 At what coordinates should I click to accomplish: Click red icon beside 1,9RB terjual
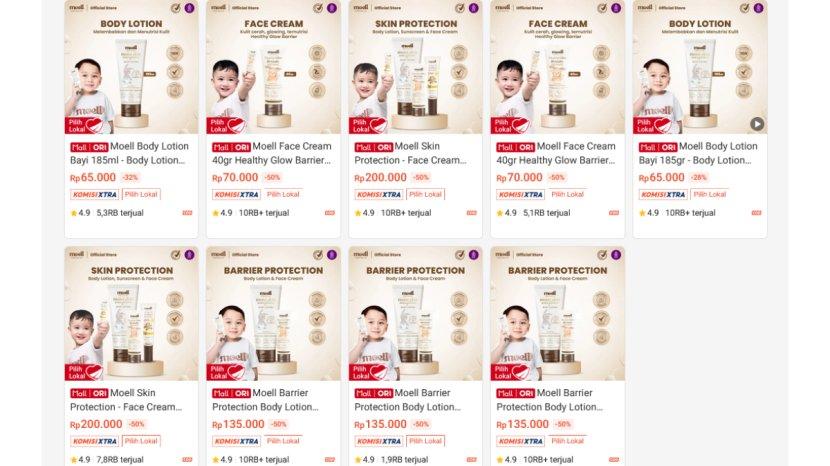pyautogui.click(x=472, y=460)
